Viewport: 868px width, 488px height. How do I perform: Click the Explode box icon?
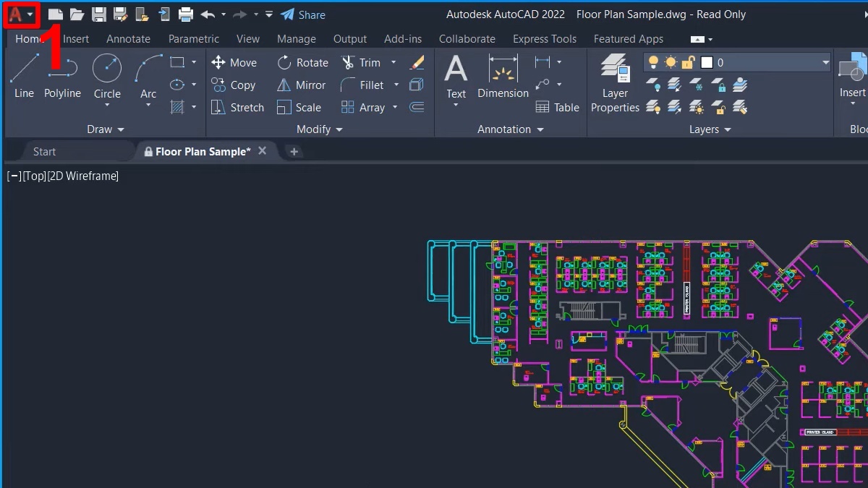[x=417, y=85]
